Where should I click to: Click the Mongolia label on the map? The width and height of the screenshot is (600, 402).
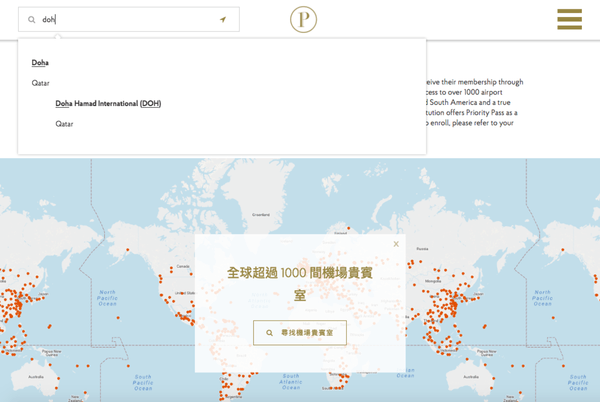(433, 283)
